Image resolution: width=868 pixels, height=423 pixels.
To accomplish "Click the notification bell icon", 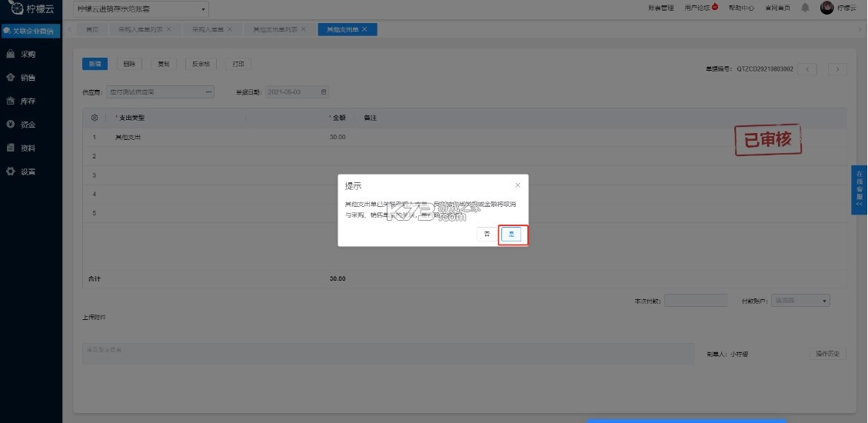I will pyautogui.click(x=805, y=8).
